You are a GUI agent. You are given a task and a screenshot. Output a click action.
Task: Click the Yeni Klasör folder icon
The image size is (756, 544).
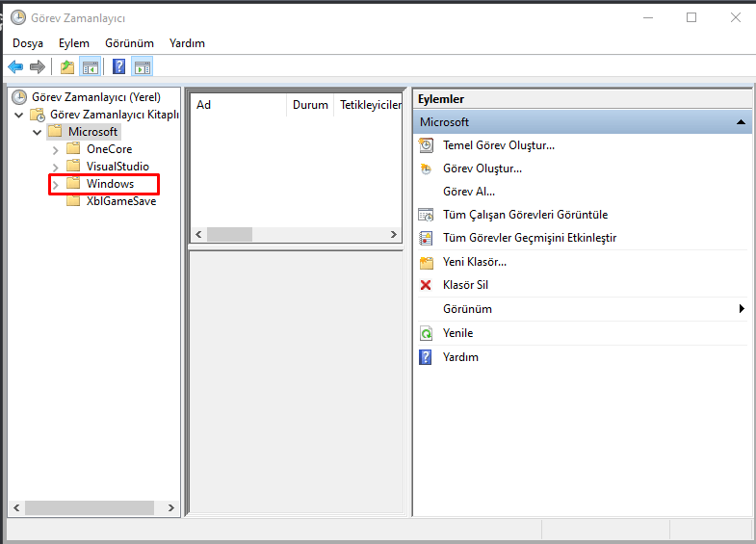427,263
